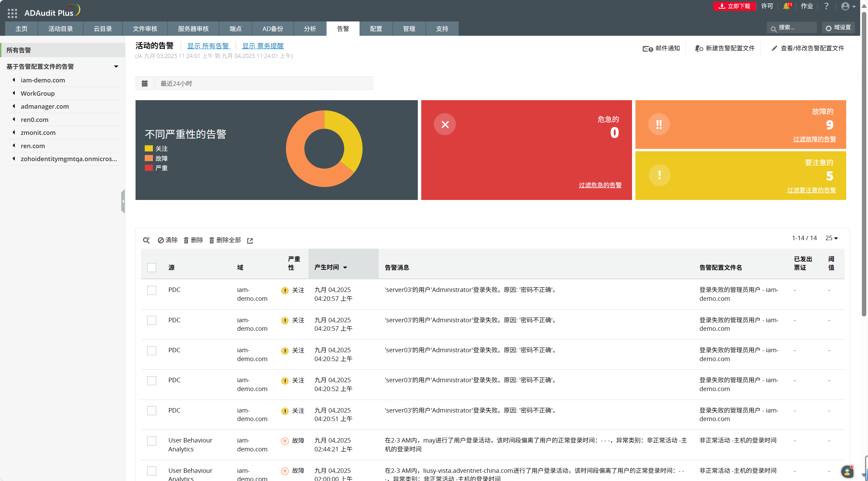Check the User Behaviour Analytics row checkbox
The width and height of the screenshot is (868, 481).
click(x=152, y=441)
